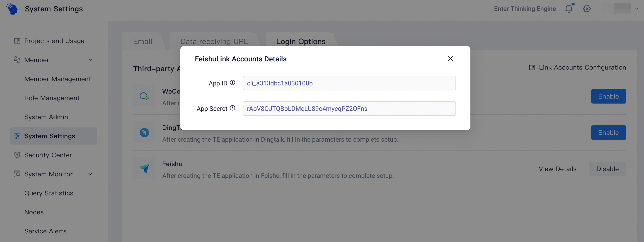Click View Details for Feishu

(x=557, y=169)
